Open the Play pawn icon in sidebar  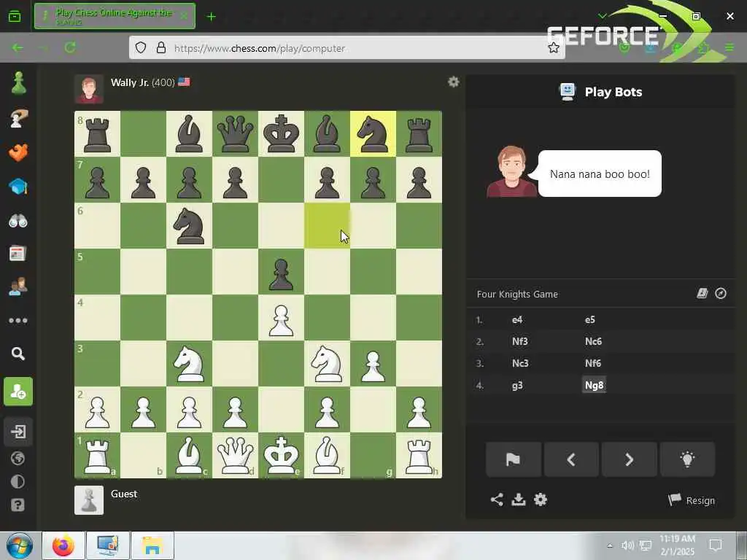coord(18,84)
